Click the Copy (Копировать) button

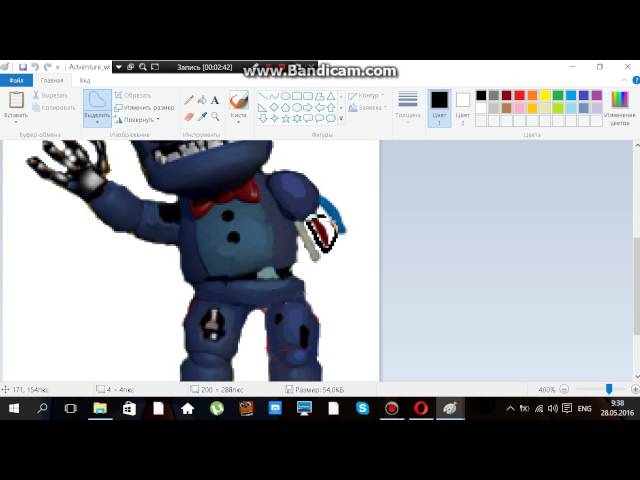click(54, 108)
